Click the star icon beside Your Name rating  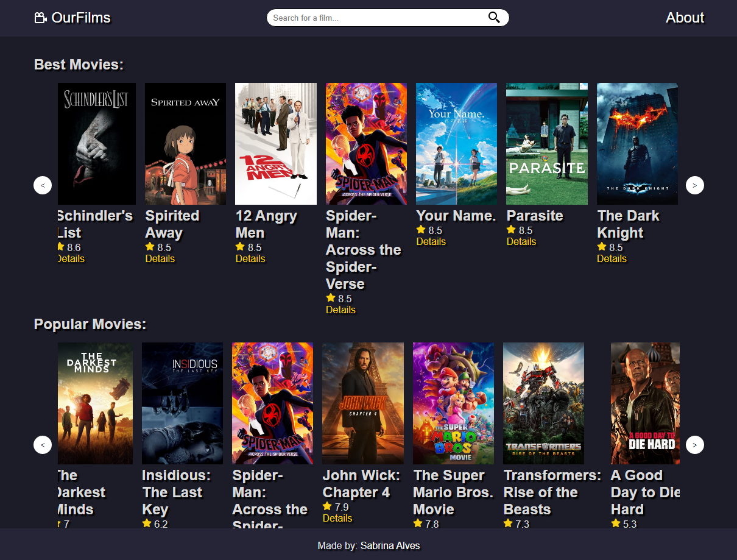420,230
